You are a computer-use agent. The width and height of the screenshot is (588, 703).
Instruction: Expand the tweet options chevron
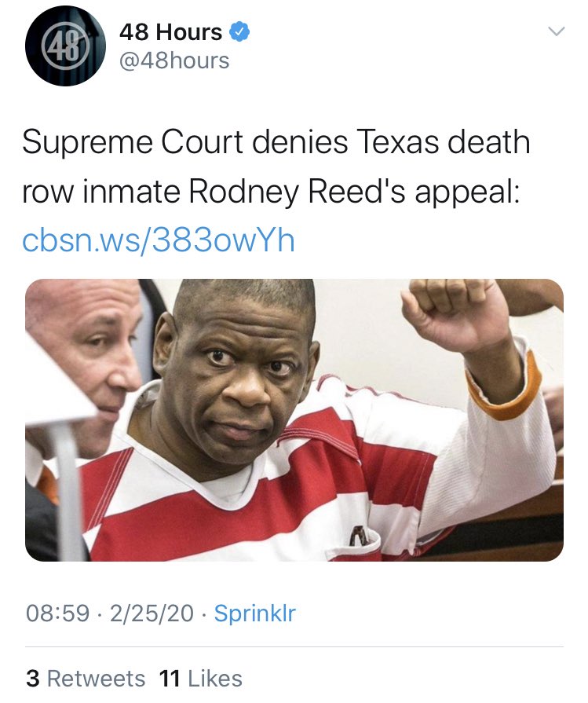(x=556, y=31)
